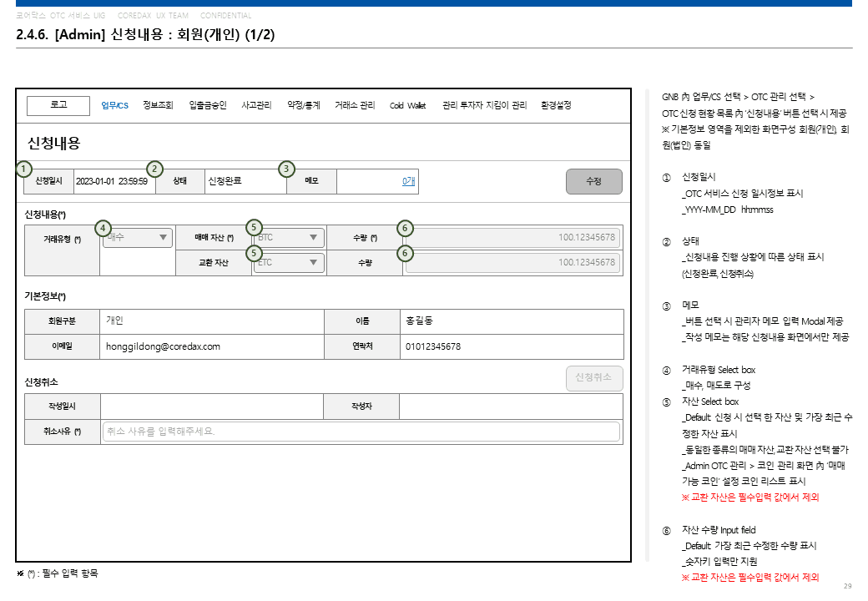The width and height of the screenshot is (868, 601).
Task: Open the 환경설정 menu
Action: [556, 105]
